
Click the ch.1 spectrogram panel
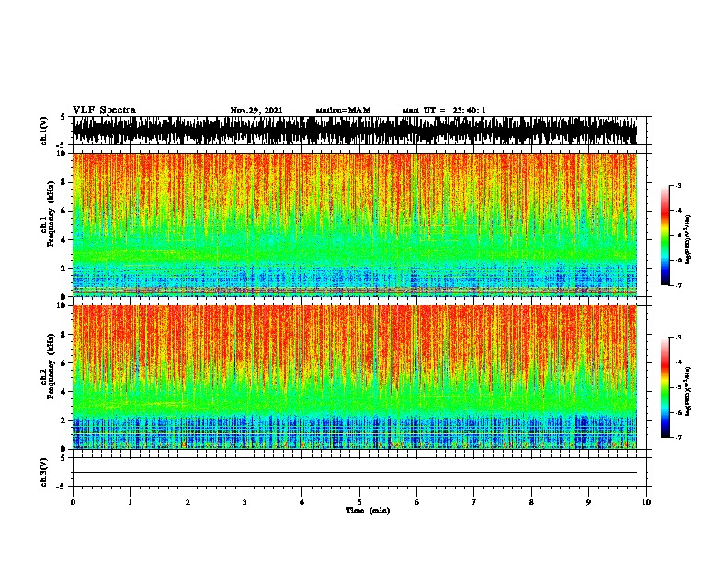(x=355, y=224)
